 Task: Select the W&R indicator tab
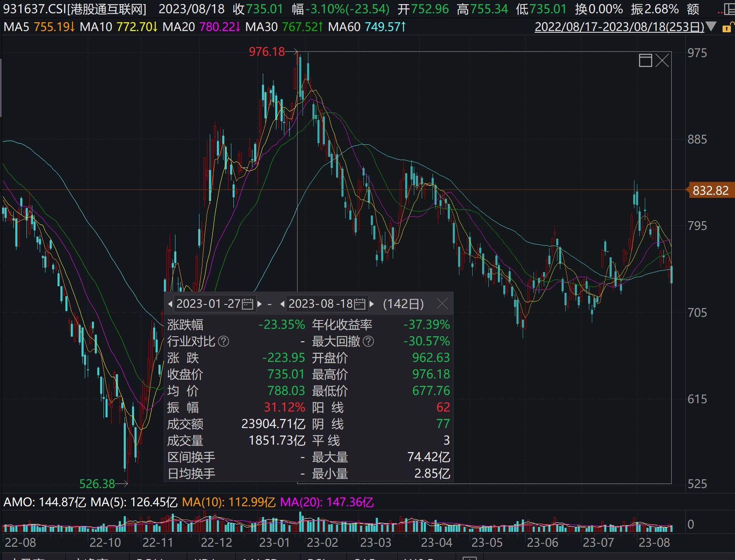418,558
